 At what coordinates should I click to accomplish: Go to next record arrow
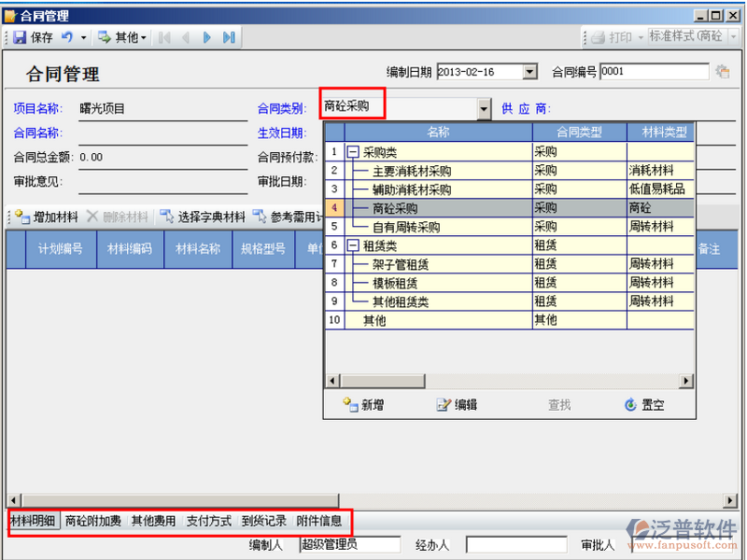click(x=206, y=37)
